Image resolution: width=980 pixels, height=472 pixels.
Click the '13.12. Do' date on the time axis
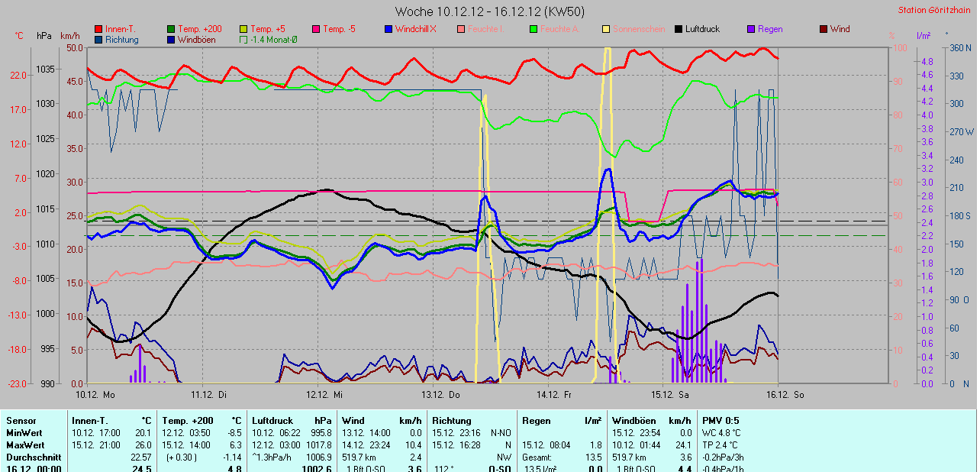pyautogui.click(x=440, y=395)
